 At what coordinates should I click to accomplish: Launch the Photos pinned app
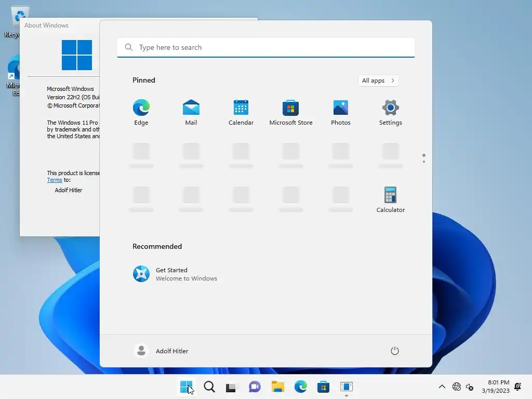[x=341, y=113]
